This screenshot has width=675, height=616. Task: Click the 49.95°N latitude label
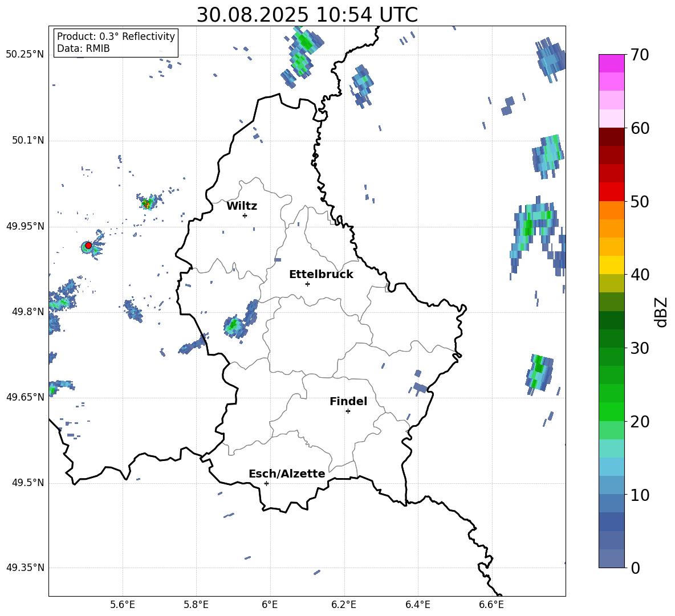pos(25,226)
